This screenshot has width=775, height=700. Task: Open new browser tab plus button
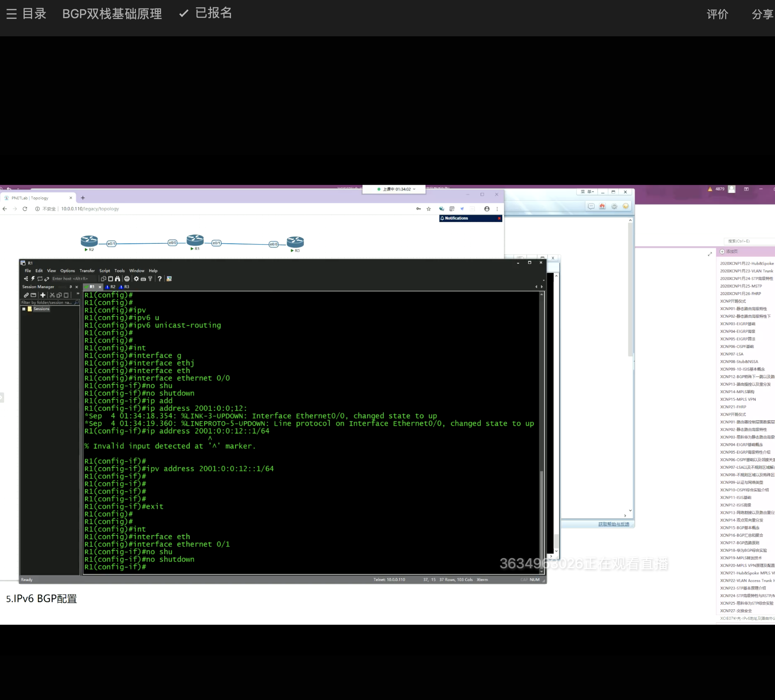[83, 198]
